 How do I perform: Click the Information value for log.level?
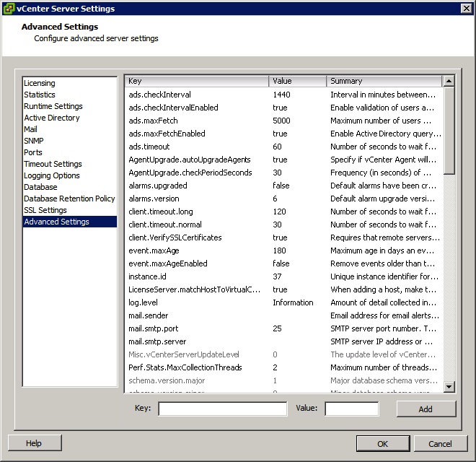click(x=293, y=302)
